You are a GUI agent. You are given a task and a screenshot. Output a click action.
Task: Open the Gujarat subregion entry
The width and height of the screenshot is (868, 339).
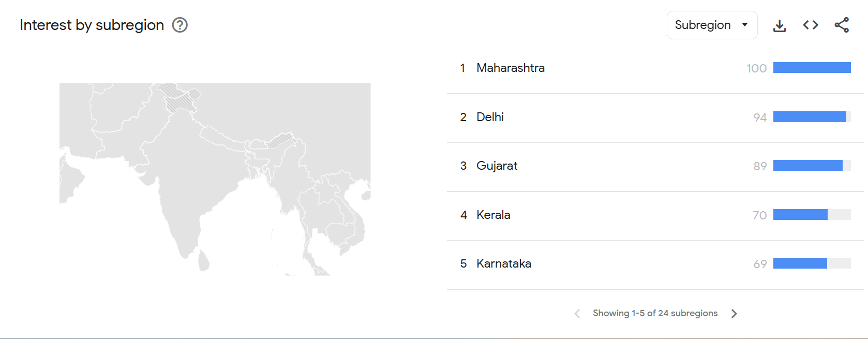pyautogui.click(x=497, y=166)
